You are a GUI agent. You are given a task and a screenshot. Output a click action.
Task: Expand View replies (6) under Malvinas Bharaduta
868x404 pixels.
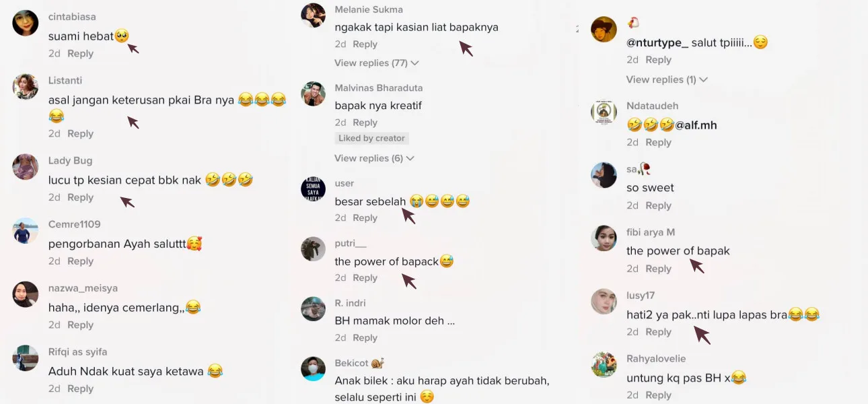[374, 158]
